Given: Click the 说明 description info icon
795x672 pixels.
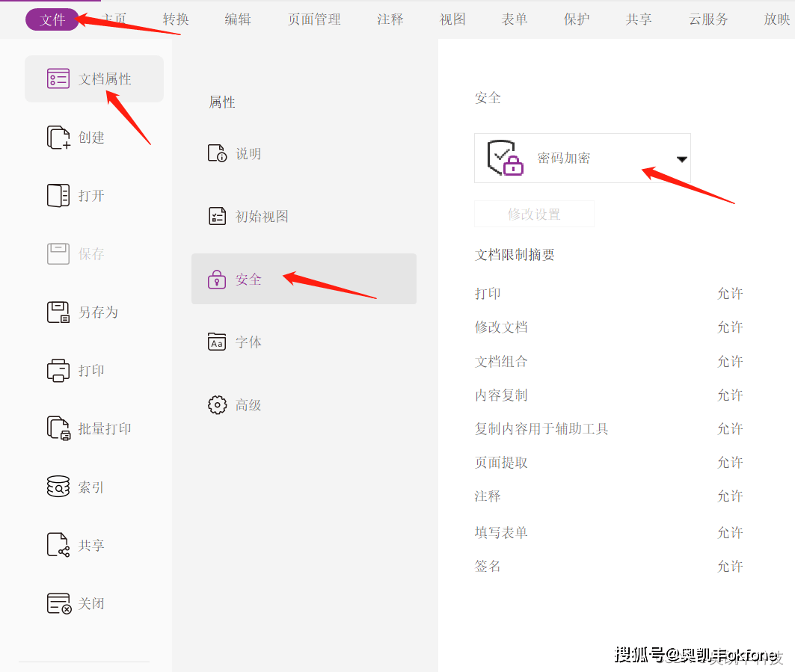Looking at the screenshot, I should (x=217, y=153).
